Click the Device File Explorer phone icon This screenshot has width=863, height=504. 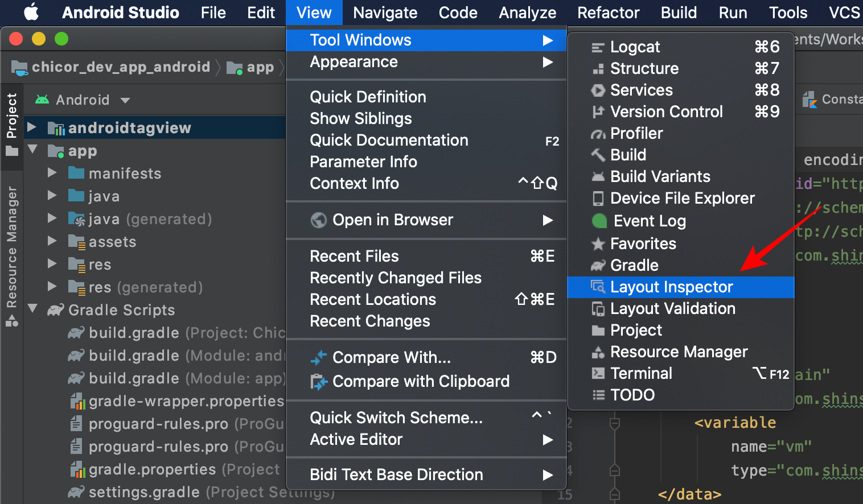(x=598, y=199)
